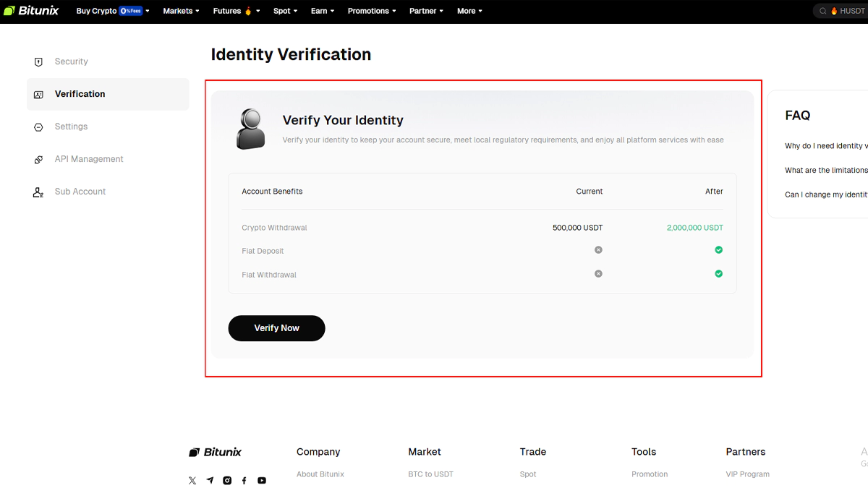Open the BTC to USDT link
This screenshot has width=868, height=488.
tap(430, 474)
